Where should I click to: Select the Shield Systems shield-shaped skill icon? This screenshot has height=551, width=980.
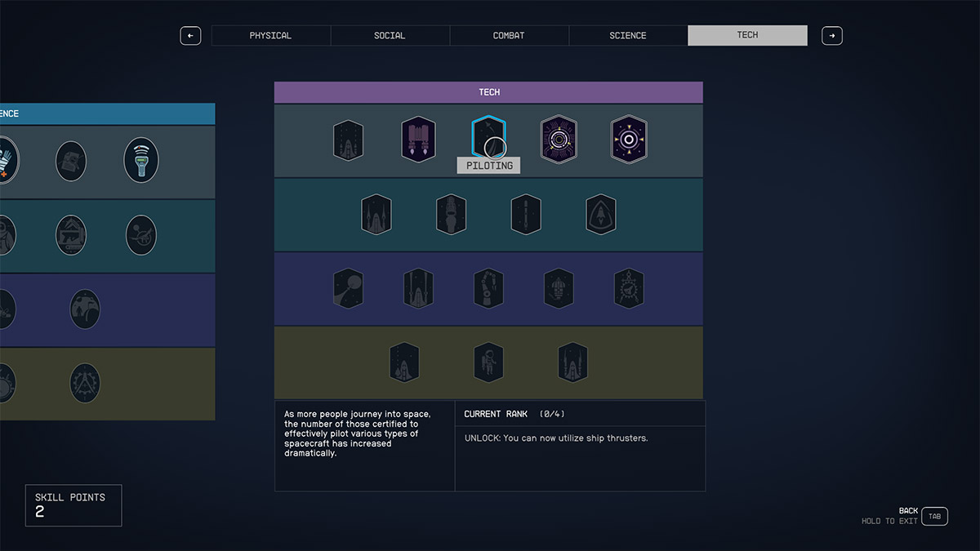coord(601,215)
